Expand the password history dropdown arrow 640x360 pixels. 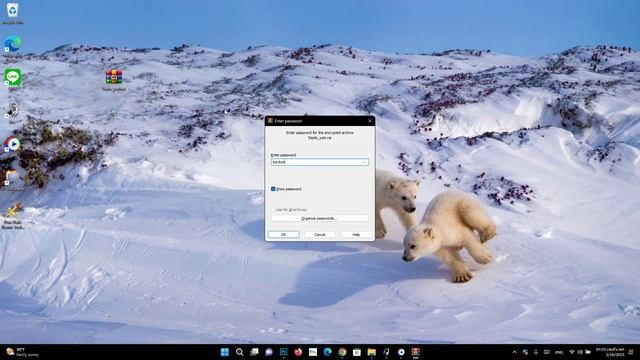pos(364,162)
